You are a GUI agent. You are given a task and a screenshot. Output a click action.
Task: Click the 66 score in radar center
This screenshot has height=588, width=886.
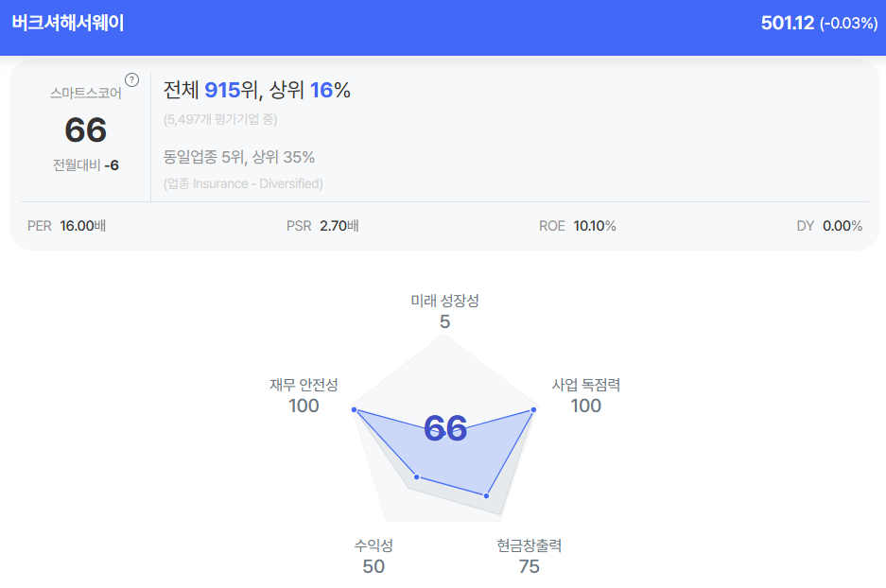click(x=445, y=428)
